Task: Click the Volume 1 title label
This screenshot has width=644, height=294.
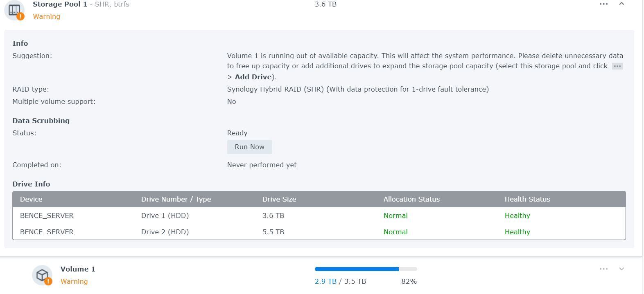Action: [78, 269]
